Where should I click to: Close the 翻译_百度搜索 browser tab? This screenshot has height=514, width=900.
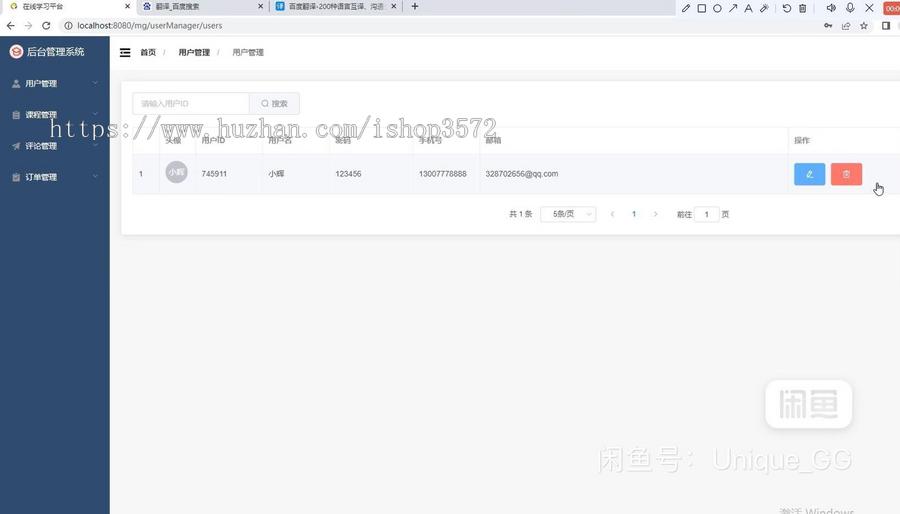(x=261, y=6)
